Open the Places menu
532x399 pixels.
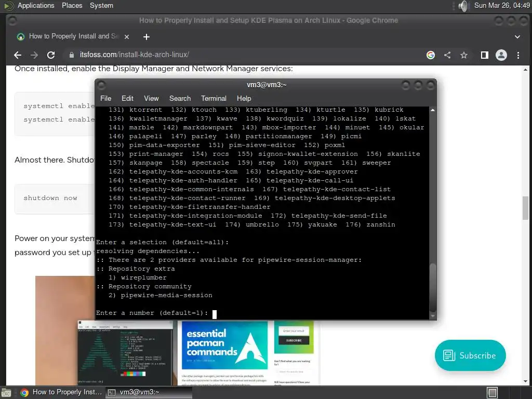[x=72, y=5]
